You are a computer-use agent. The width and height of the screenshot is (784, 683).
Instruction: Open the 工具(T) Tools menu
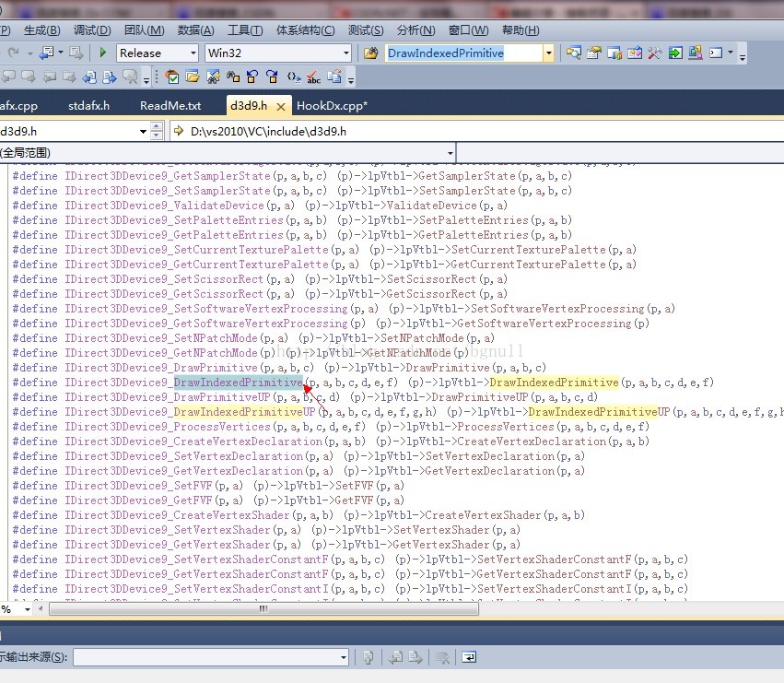point(245,30)
